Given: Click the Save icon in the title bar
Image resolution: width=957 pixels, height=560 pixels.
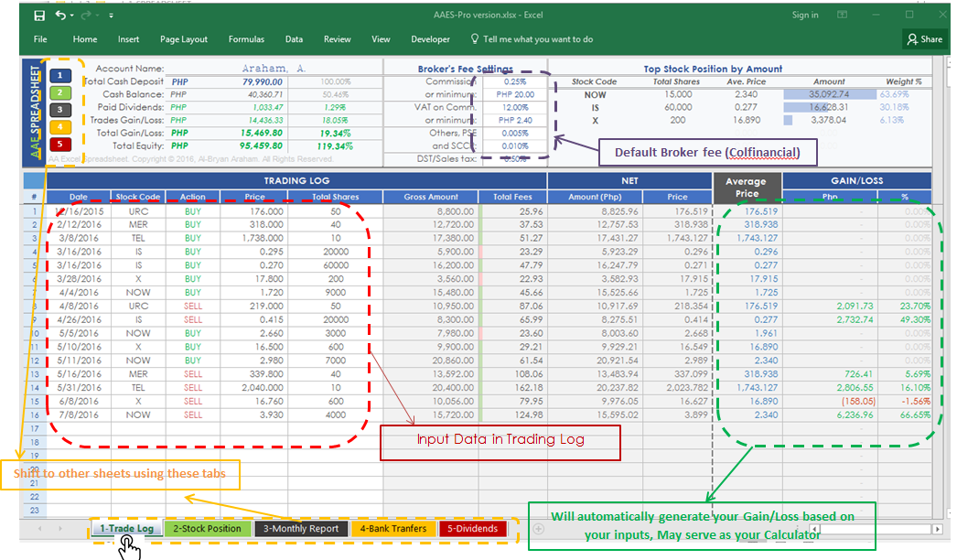Looking at the screenshot, I should (x=39, y=16).
